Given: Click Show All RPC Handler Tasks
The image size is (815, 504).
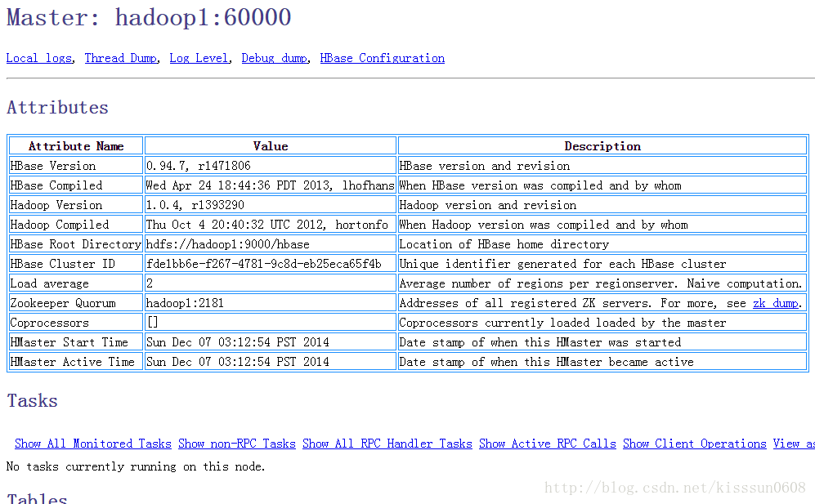Looking at the screenshot, I should point(387,444).
